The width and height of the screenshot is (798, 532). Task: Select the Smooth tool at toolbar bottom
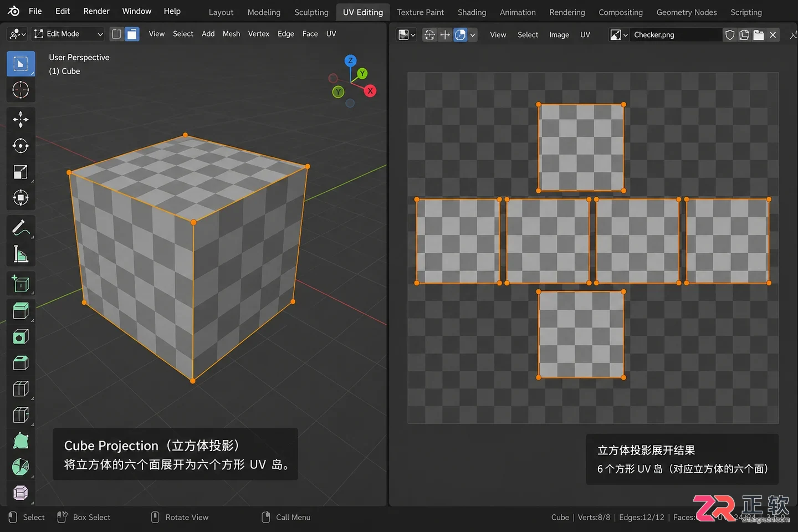pos(21,493)
